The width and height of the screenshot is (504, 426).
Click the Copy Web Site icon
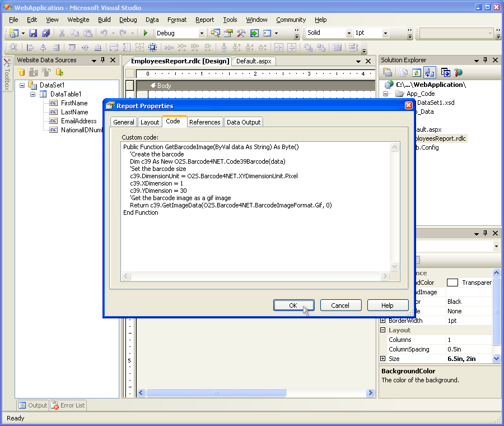445,72
